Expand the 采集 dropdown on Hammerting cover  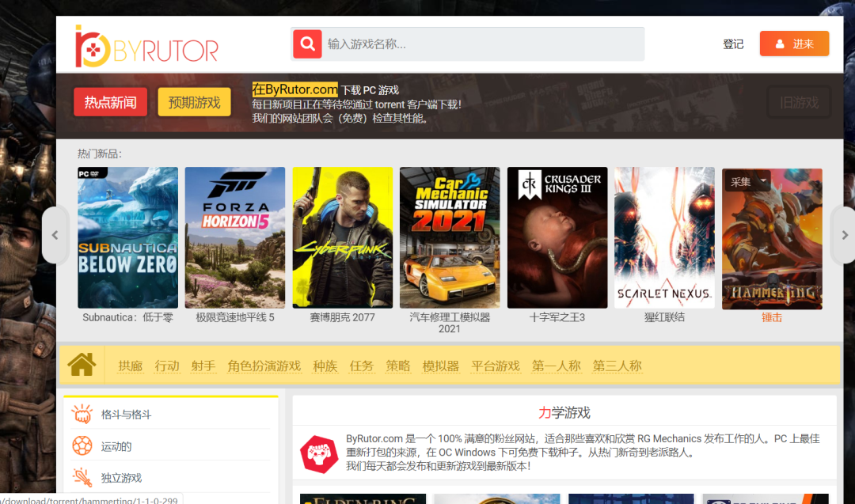(x=747, y=182)
